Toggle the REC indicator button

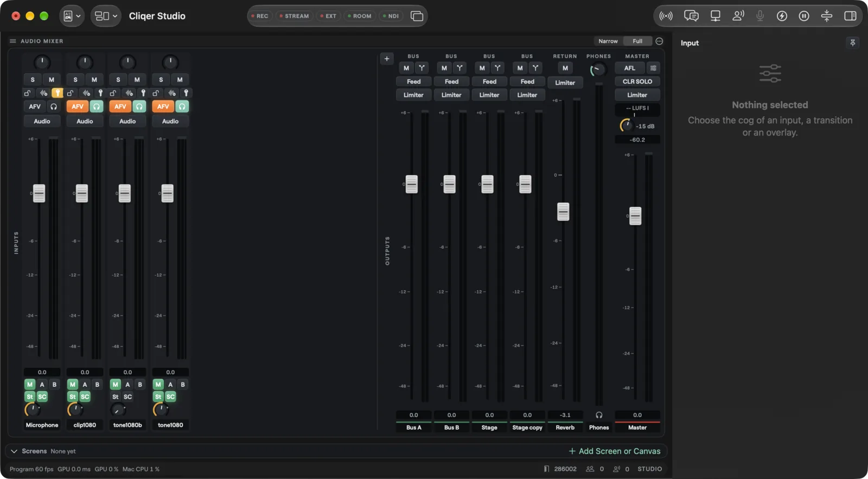(x=260, y=16)
